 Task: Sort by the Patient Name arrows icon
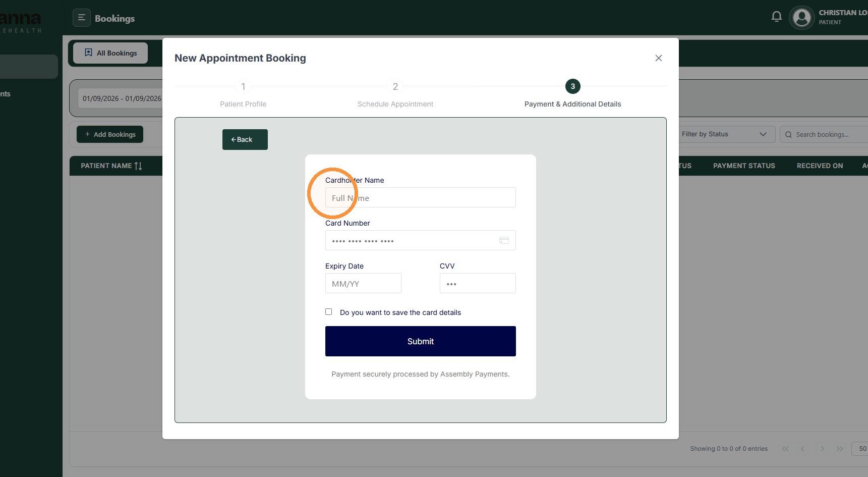pos(138,166)
